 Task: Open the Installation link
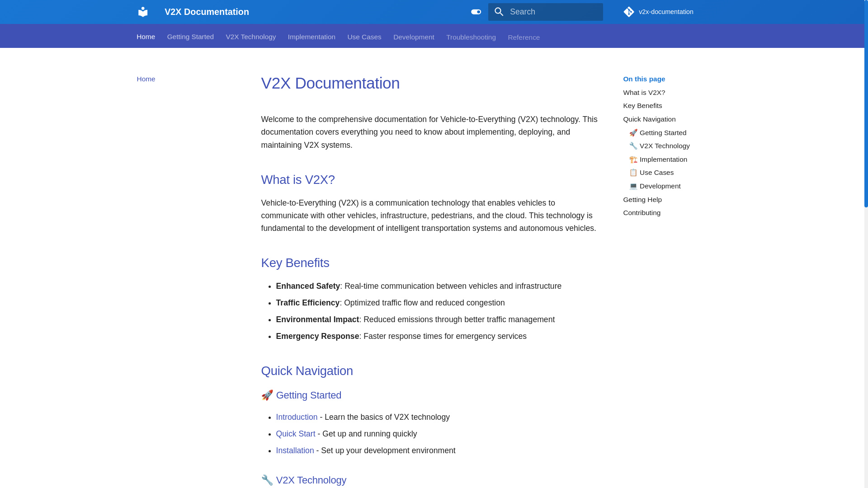(295, 450)
